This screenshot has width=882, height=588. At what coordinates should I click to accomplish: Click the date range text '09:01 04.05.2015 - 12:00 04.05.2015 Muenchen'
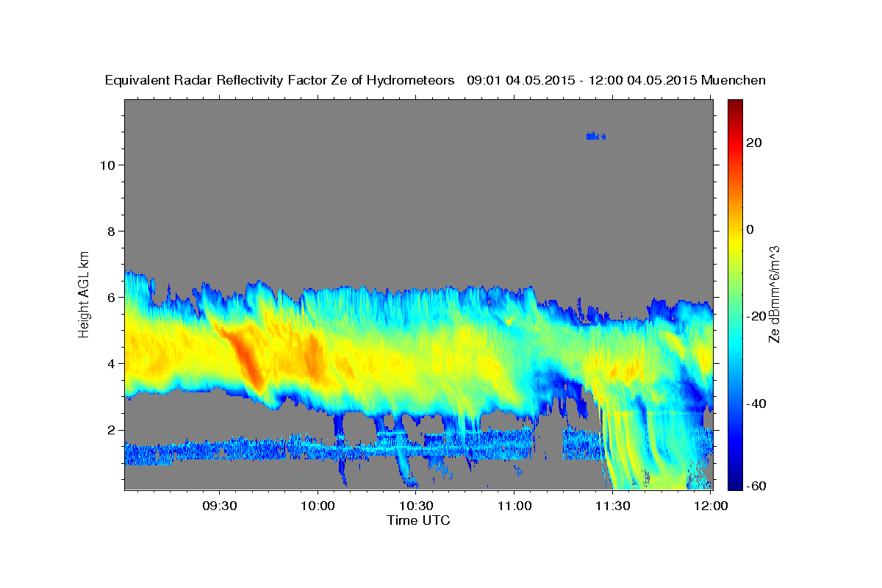617,81
